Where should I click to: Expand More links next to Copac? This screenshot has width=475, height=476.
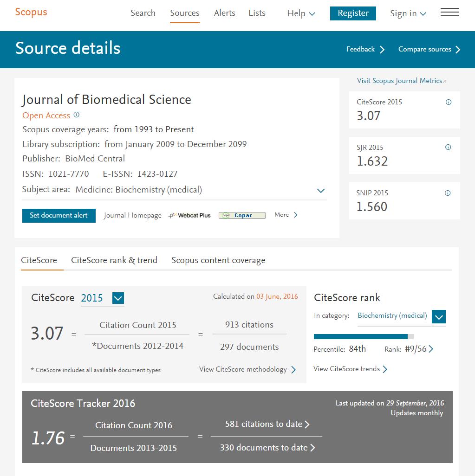[x=286, y=215]
